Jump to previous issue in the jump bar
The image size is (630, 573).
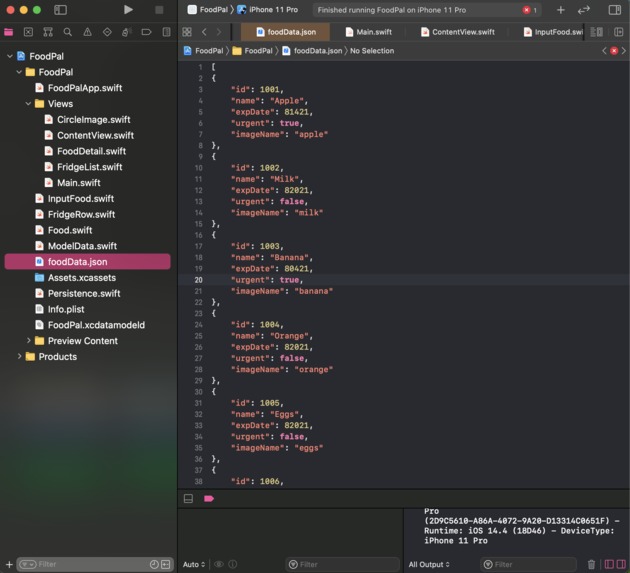click(x=604, y=51)
